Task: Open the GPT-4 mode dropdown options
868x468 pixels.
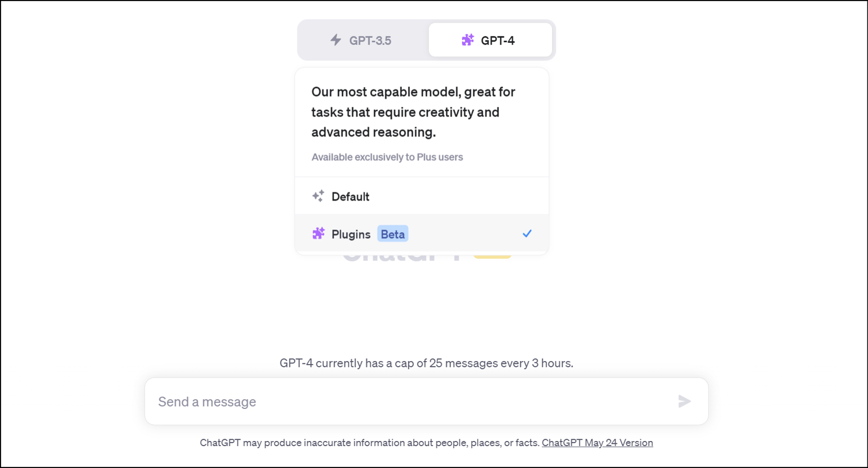Action: (x=490, y=40)
